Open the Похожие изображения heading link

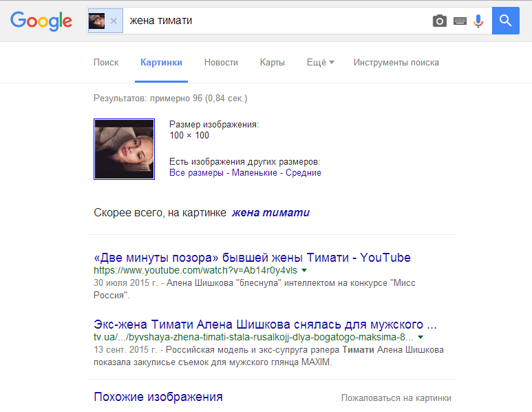158,397
